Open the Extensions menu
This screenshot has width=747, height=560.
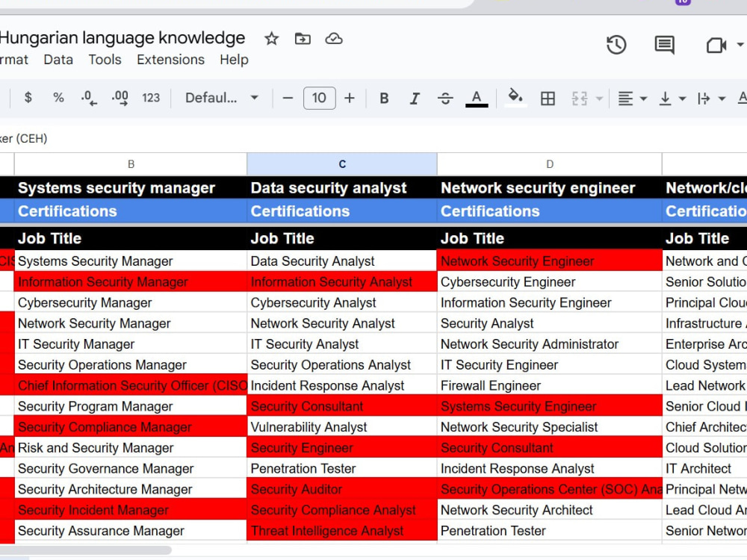pos(170,60)
